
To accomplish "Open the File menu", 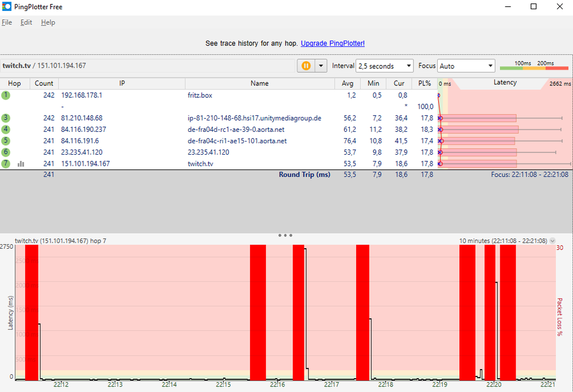I will 6,22.
